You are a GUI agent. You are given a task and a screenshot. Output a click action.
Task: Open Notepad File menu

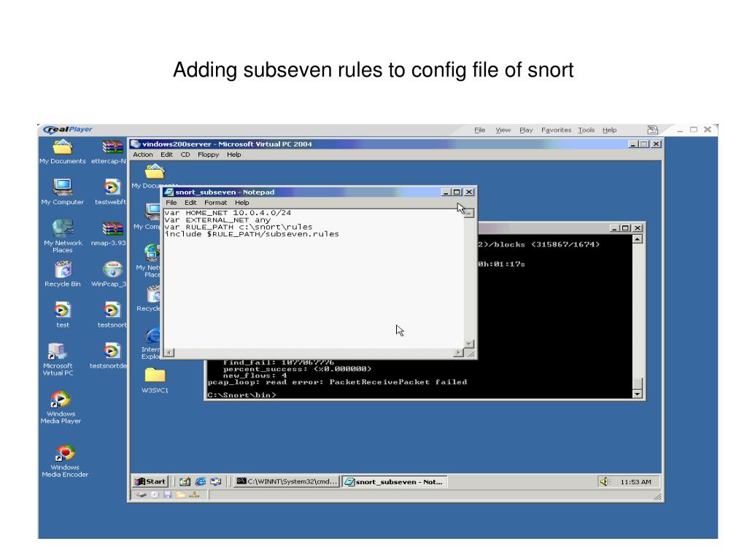coord(171,203)
